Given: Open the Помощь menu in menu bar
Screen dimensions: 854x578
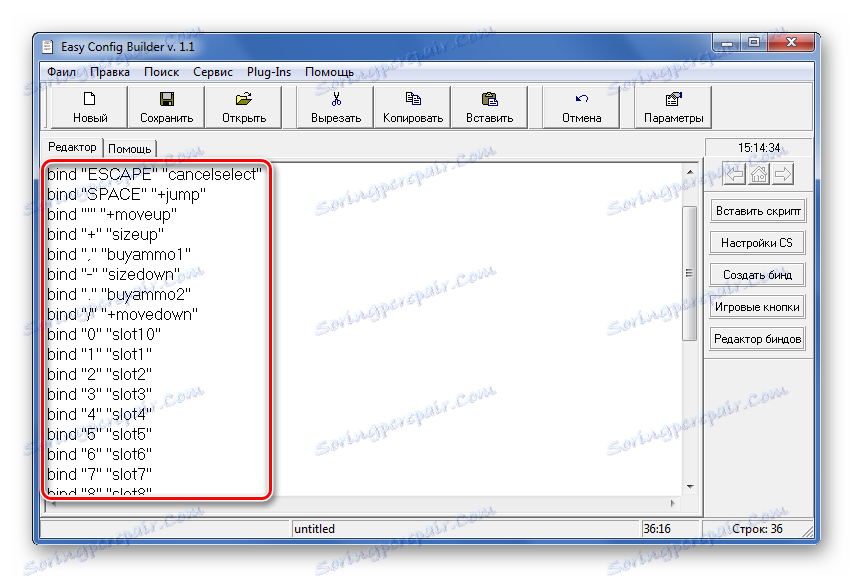Looking at the screenshot, I should pyautogui.click(x=329, y=72).
